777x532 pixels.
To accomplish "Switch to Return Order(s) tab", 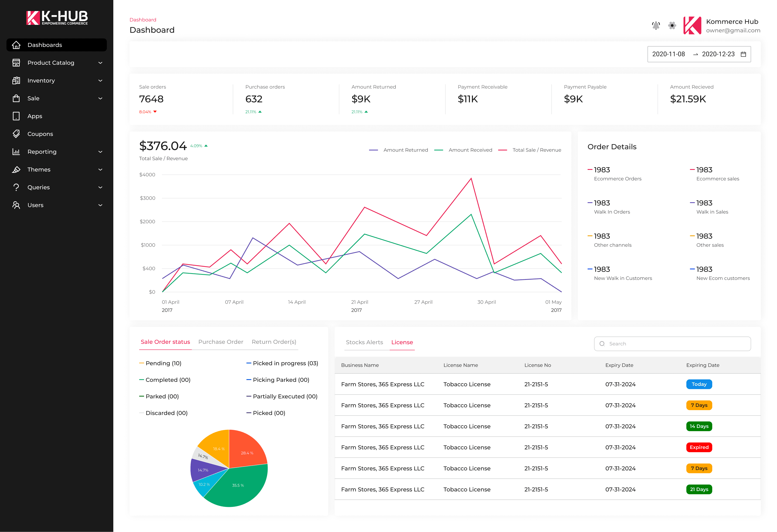I will 274,342.
